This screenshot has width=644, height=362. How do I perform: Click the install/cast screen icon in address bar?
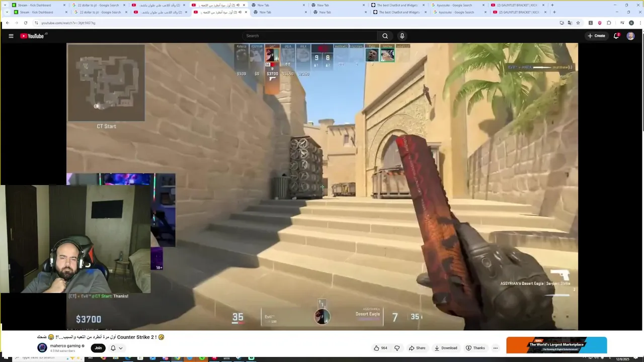point(562,23)
